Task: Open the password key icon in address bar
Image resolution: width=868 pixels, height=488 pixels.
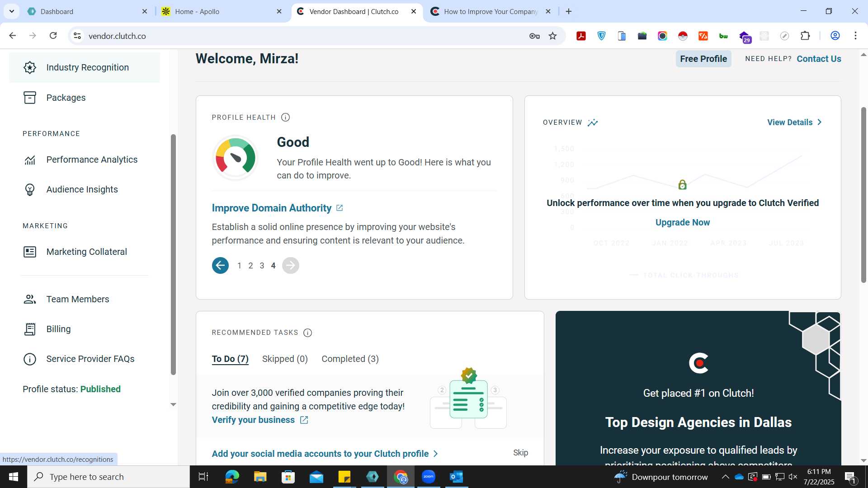Action: click(x=534, y=36)
